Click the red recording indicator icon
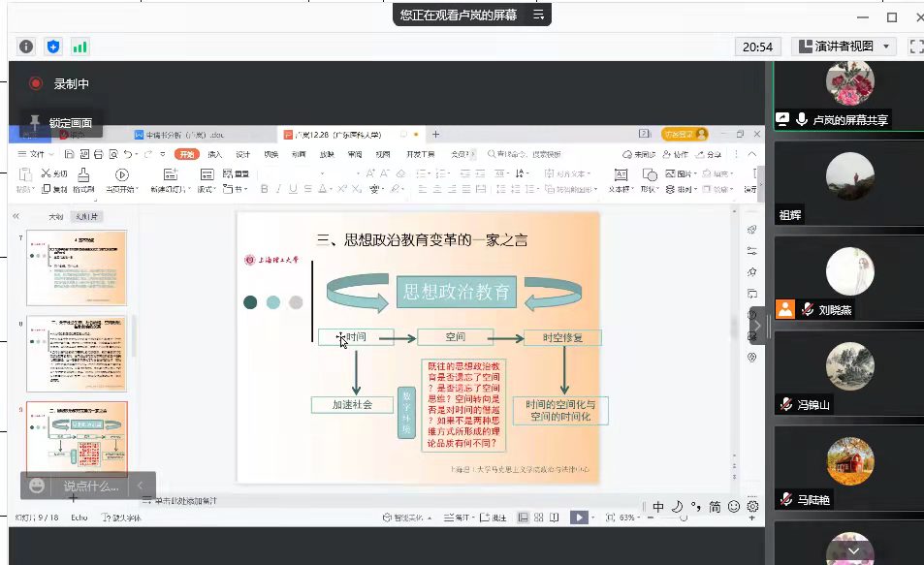 pyautogui.click(x=36, y=84)
